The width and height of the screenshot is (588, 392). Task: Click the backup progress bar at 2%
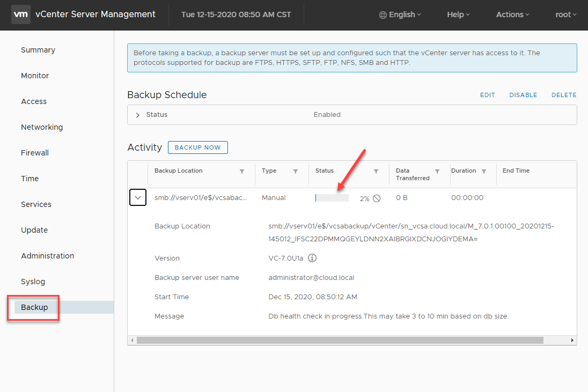click(x=332, y=198)
